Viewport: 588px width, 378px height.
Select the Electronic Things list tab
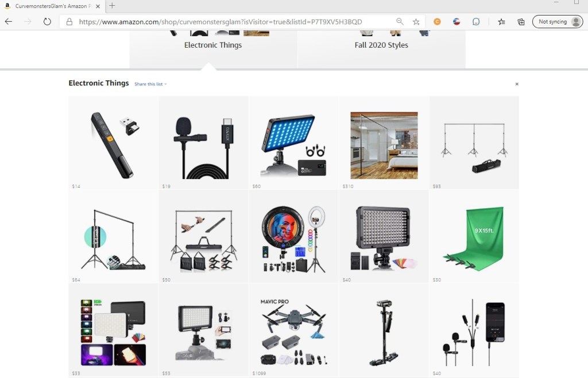[x=213, y=45]
